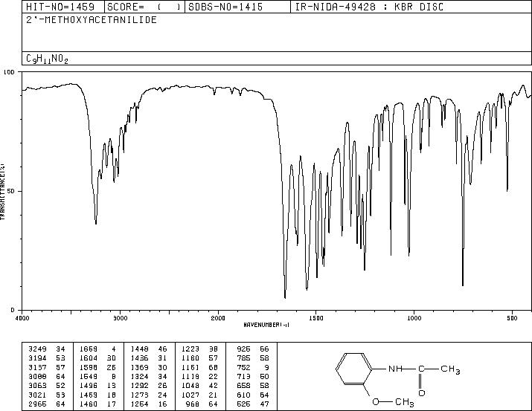Screen dimensions: 532x411
Task: Select peak value 3021 in the table
Action: [37, 395]
